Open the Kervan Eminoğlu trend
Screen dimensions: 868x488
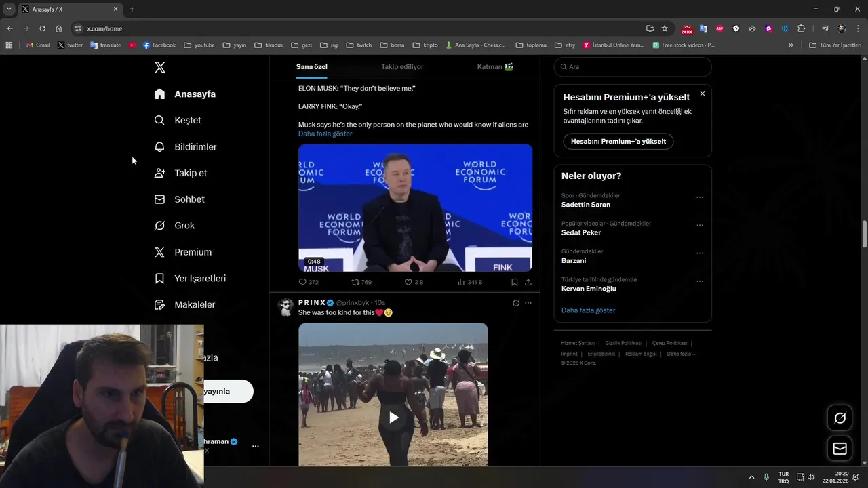tap(589, 289)
